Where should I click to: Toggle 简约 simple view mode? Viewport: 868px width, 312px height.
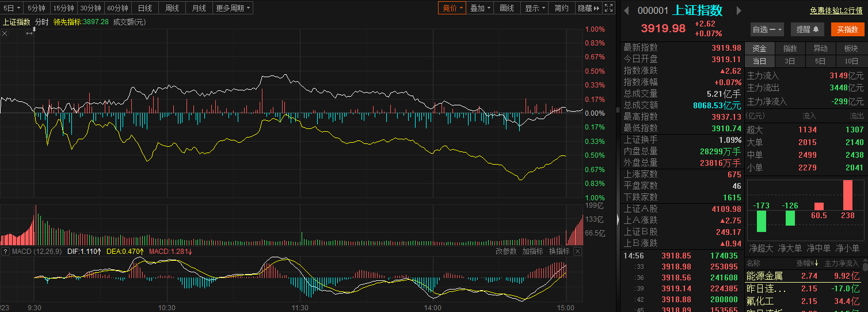(x=561, y=8)
